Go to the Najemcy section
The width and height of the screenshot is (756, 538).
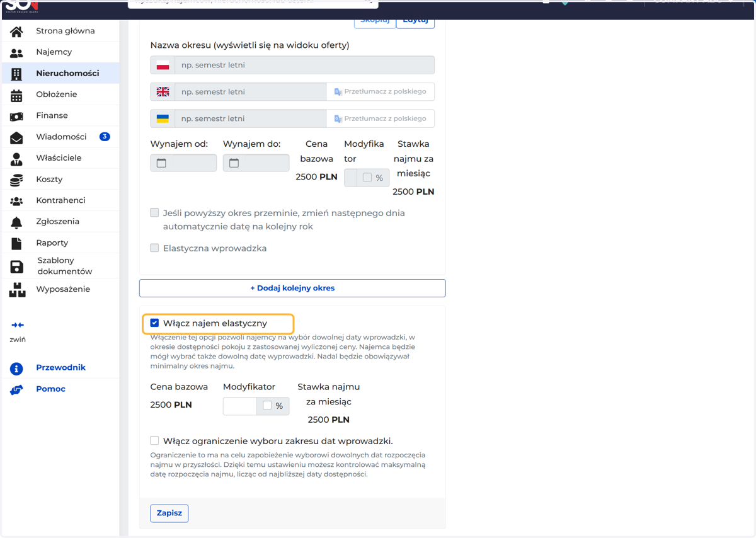[60, 52]
